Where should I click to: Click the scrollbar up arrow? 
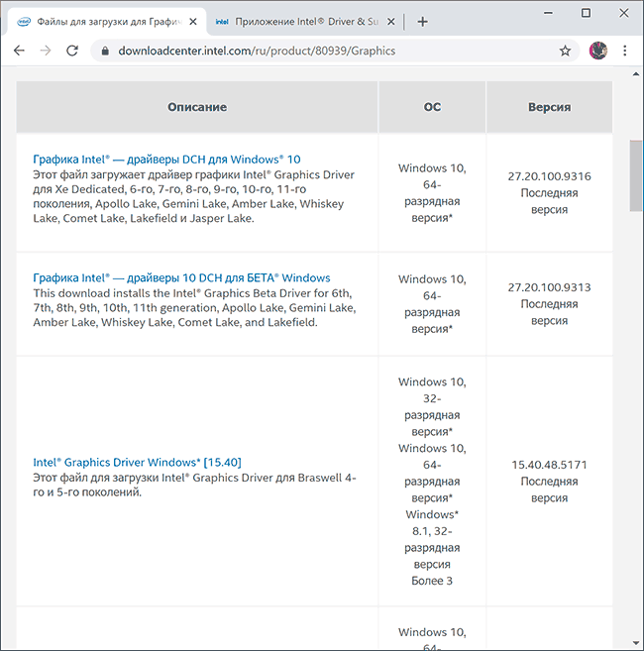tap(636, 74)
